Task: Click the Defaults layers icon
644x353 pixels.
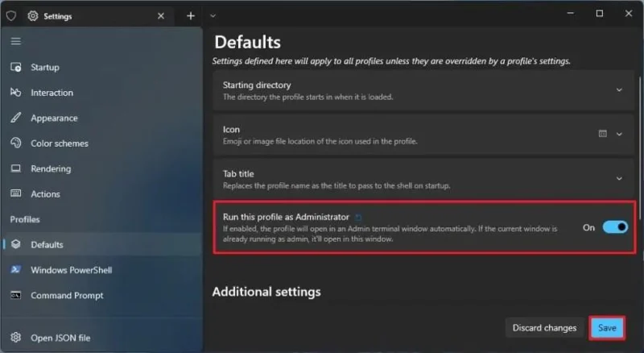Action: click(x=15, y=244)
